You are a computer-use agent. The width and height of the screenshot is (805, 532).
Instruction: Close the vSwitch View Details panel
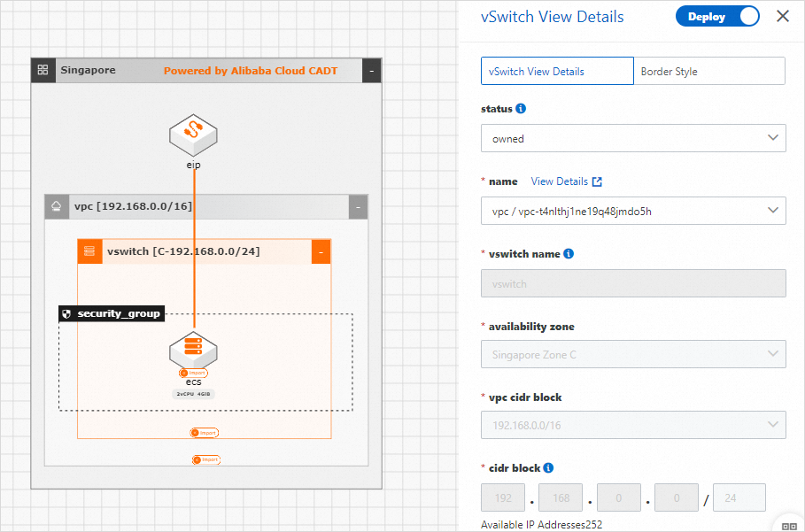[x=783, y=17]
